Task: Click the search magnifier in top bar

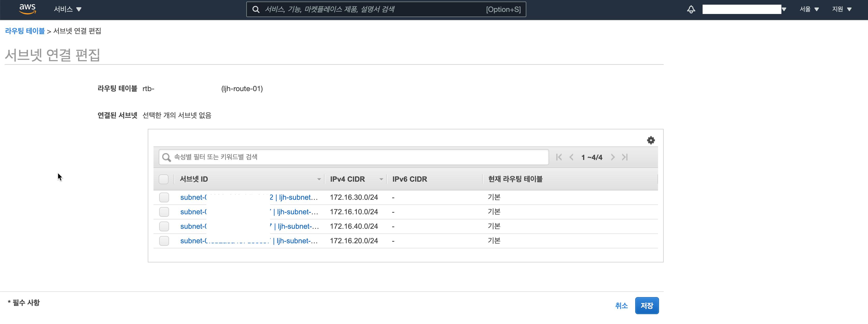Action: pos(256,9)
